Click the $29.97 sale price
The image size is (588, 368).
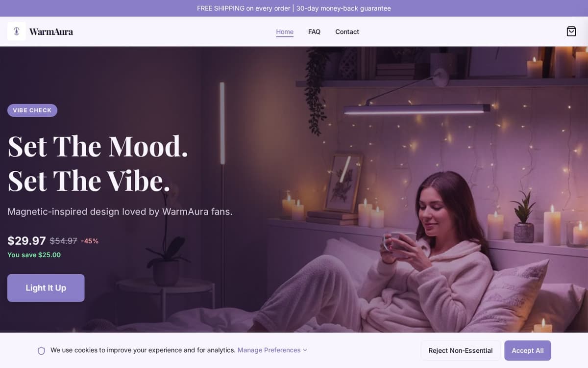pyautogui.click(x=26, y=241)
